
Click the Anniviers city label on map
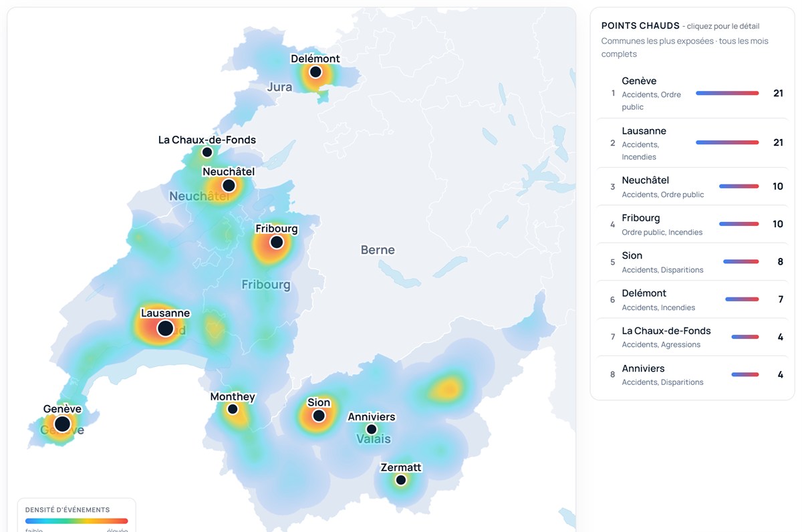click(372, 416)
